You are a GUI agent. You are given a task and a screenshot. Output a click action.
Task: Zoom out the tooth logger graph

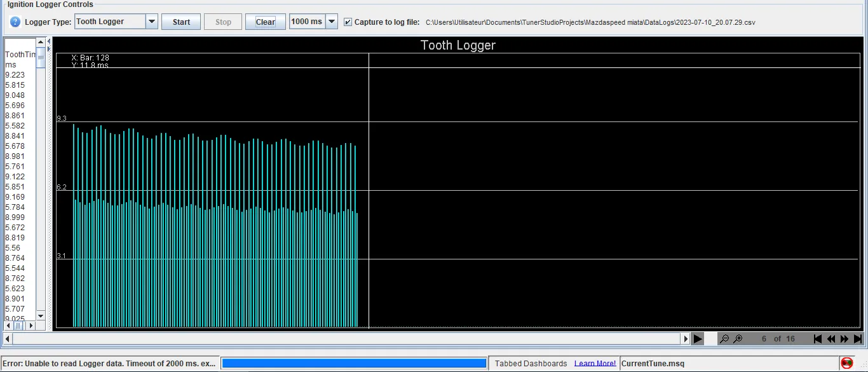(724, 339)
